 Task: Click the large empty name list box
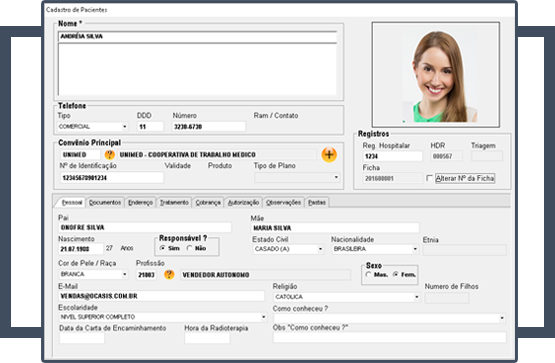click(x=198, y=69)
